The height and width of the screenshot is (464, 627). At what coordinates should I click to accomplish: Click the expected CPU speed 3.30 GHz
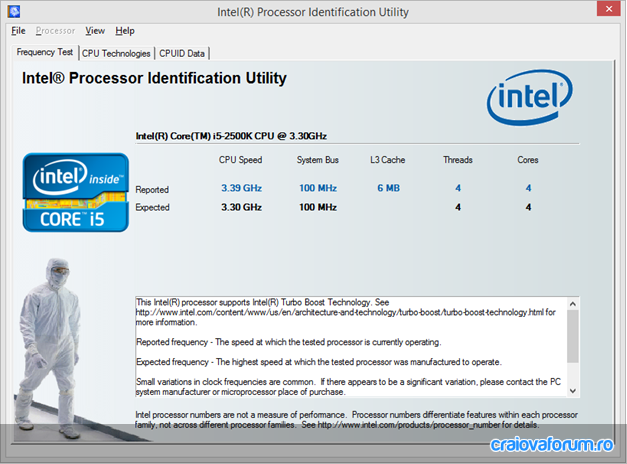[x=242, y=207]
